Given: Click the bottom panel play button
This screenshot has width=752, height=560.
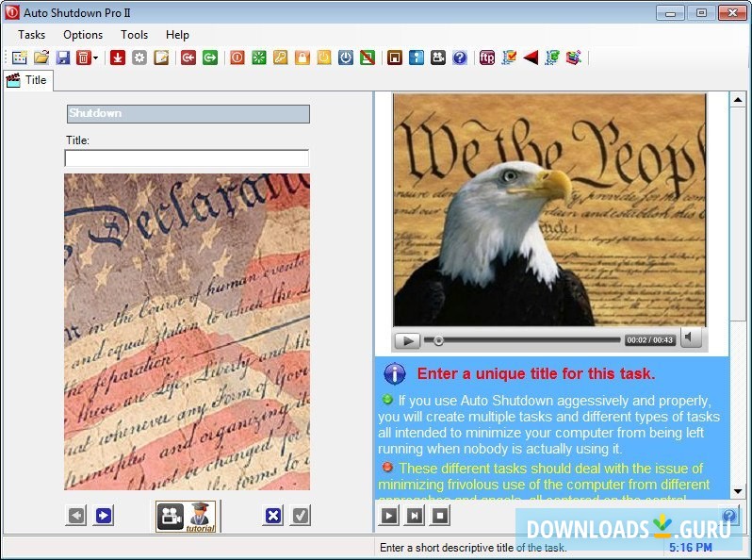Looking at the screenshot, I should 389,516.
